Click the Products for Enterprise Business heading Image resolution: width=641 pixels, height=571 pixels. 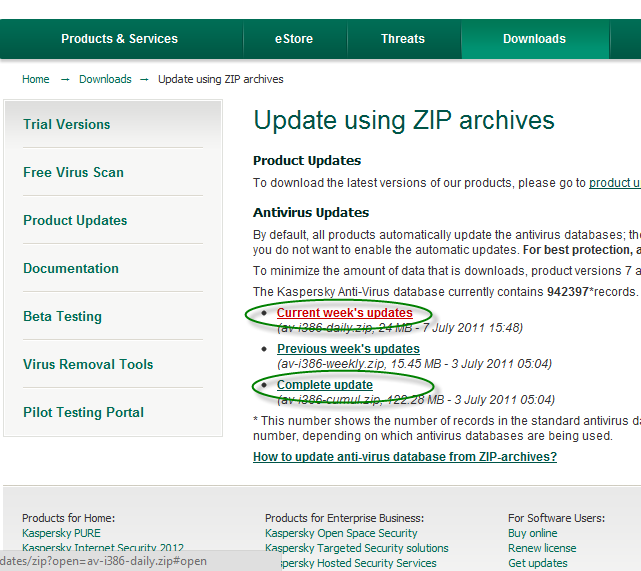pos(345,518)
